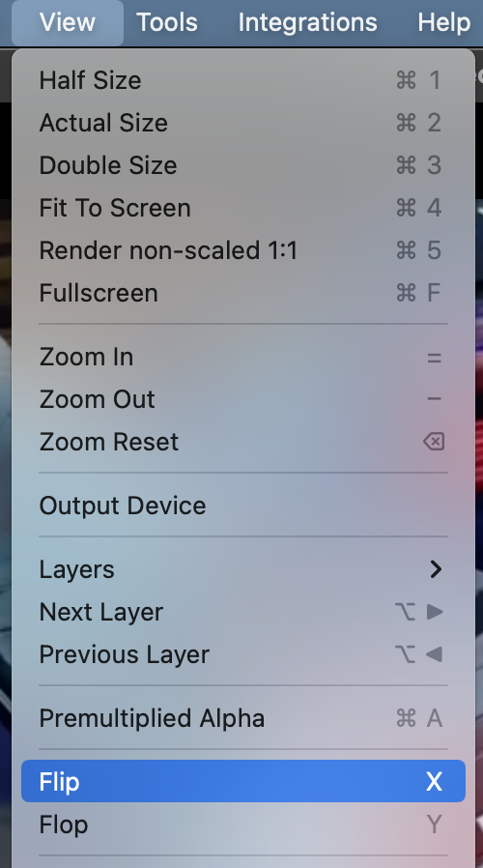
Task: Toggle Premultiplied Alpha
Action: (x=242, y=718)
